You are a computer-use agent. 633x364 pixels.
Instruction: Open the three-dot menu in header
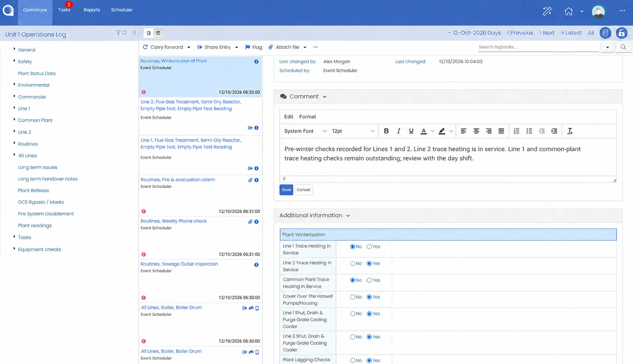(x=622, y=11)
